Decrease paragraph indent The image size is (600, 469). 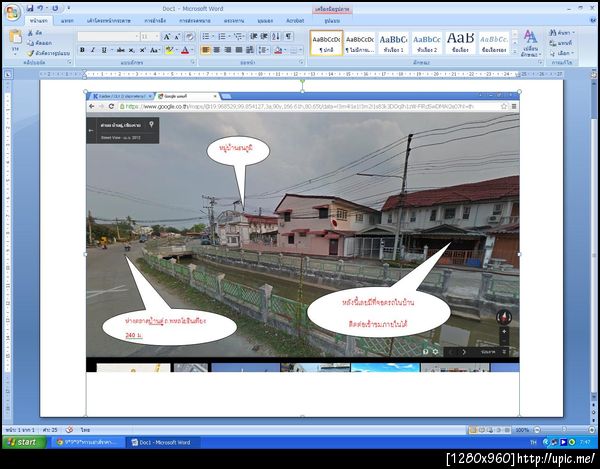253,36
